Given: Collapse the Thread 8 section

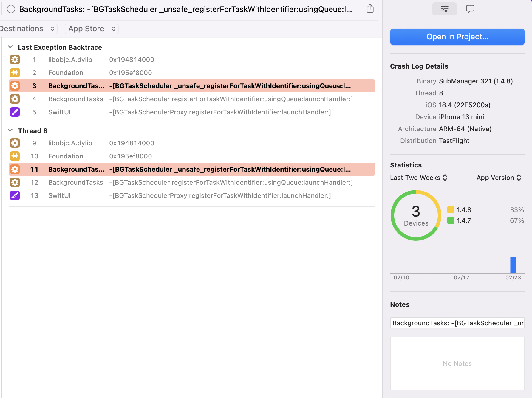Looking at the screenshot, I should 10,130.
